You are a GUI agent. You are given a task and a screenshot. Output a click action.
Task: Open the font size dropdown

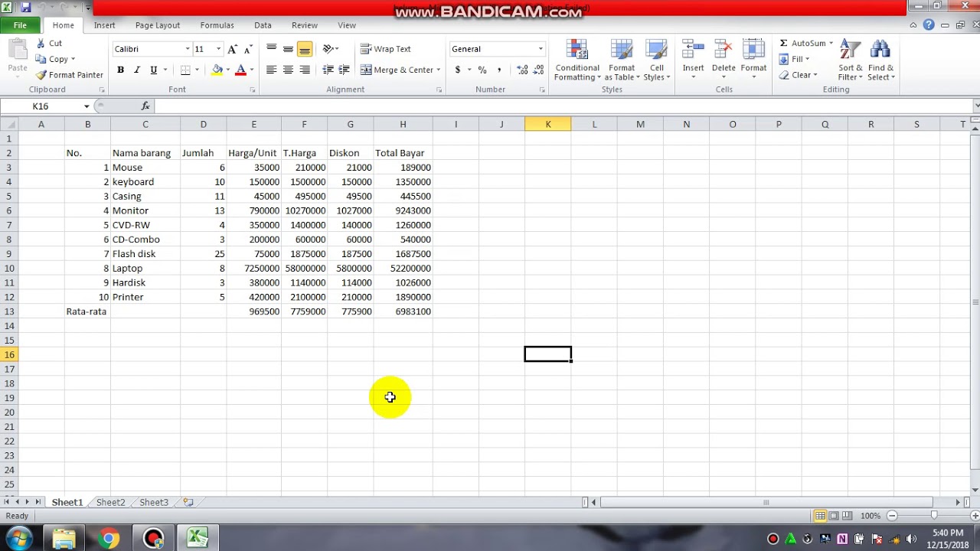[x=218, y=49]
